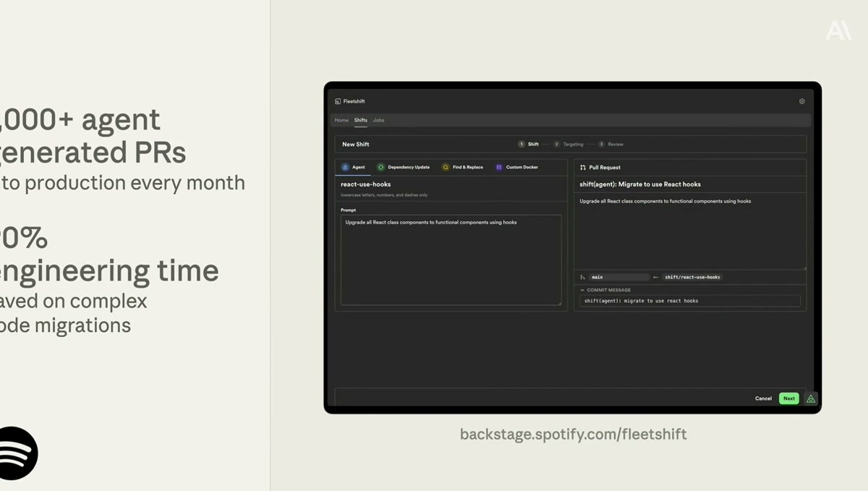Go to the Home tab
868x491 pixels.
point(341,120)
